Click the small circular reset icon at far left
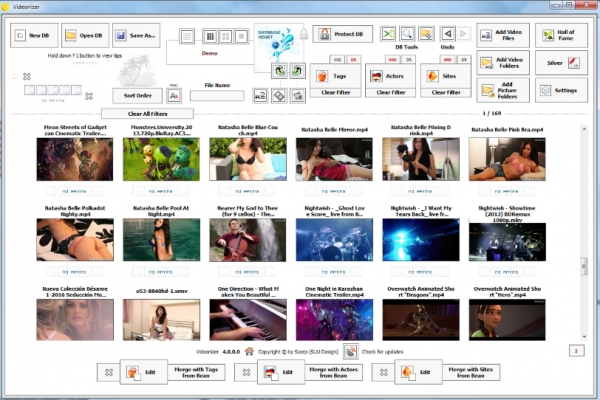Screen dimensions: 600x400 15,77
